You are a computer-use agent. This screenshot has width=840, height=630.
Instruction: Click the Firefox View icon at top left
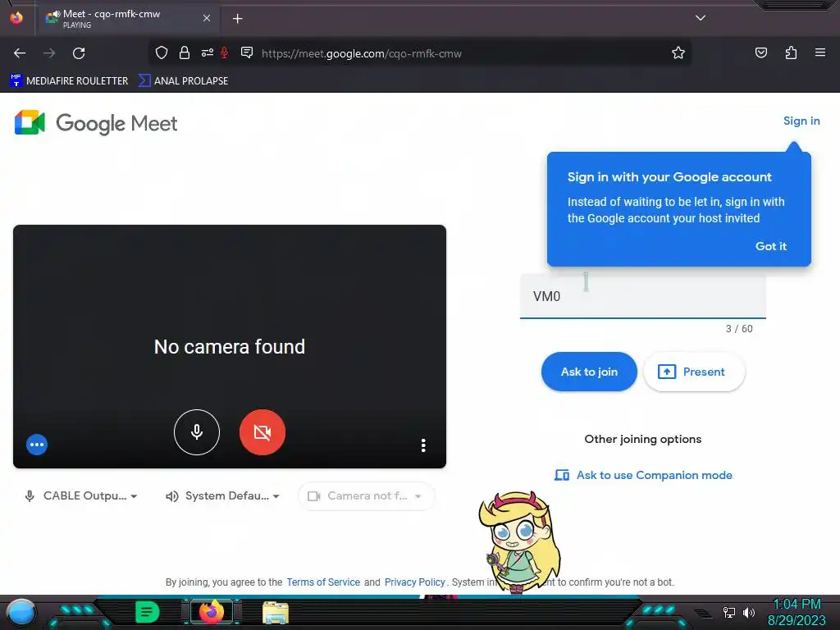[16, 18]
